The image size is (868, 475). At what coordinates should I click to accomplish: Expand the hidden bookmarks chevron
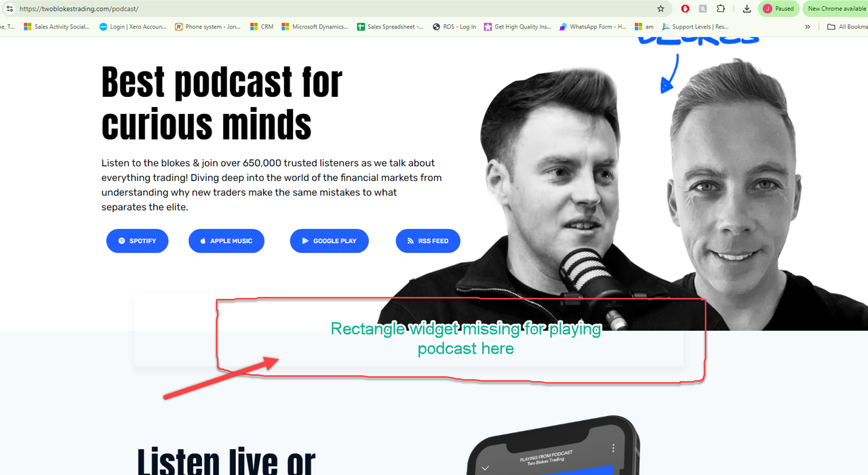point(808,27)
